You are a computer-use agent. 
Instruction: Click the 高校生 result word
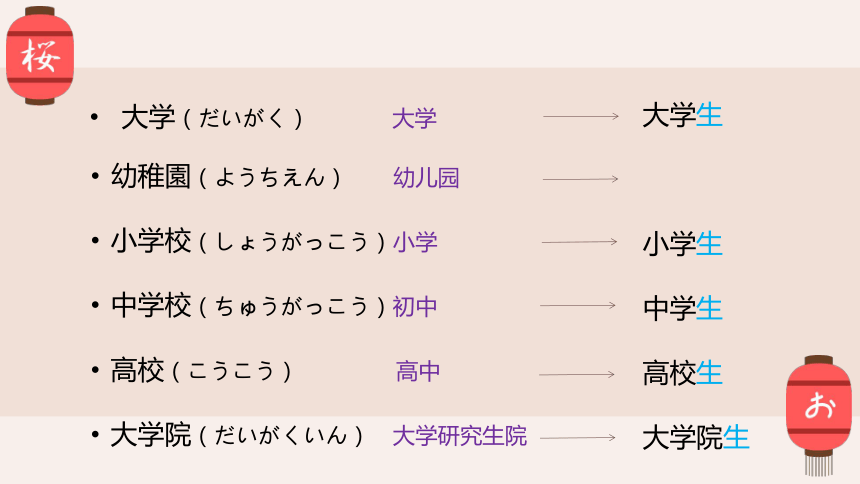coord(682,373)
